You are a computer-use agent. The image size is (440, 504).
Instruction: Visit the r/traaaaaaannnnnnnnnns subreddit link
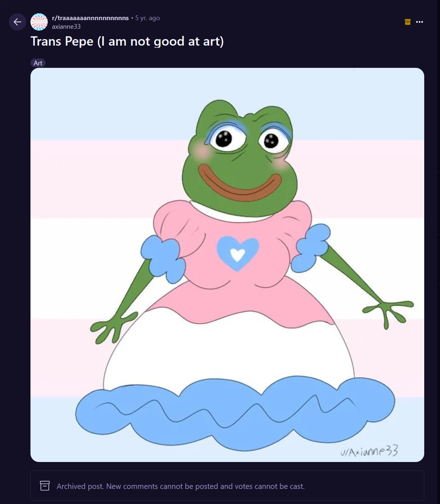point(90,18)
